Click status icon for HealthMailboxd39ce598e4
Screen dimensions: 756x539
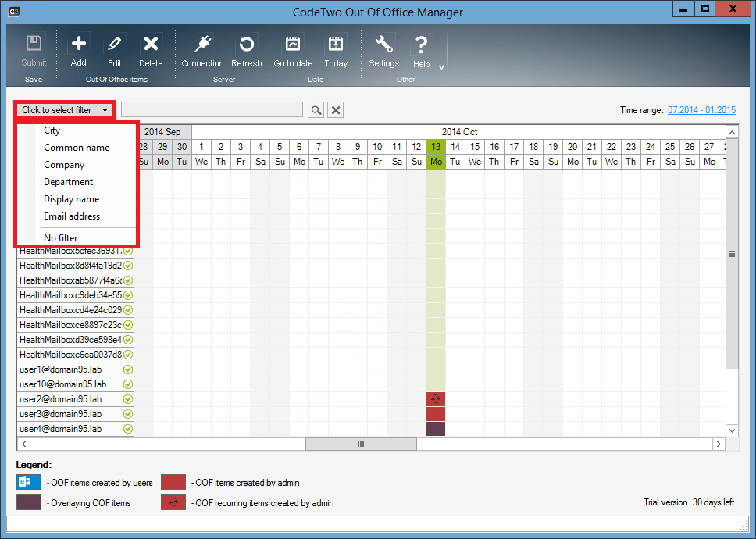click(128, 340)
